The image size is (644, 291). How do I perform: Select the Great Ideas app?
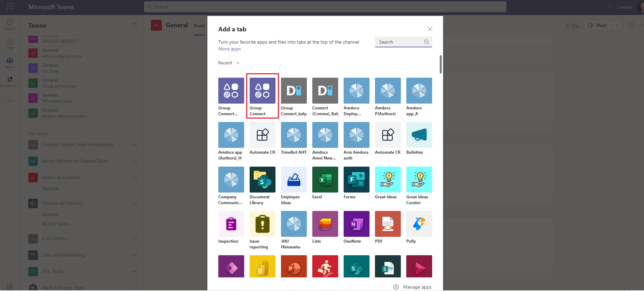(x=388, y=183)
